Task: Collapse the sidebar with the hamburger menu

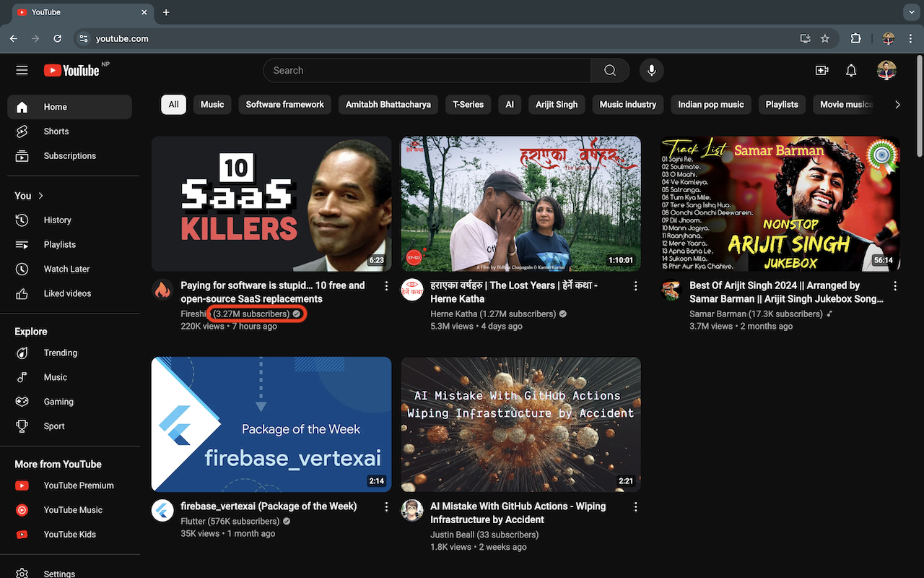Action: pos(22,69)
